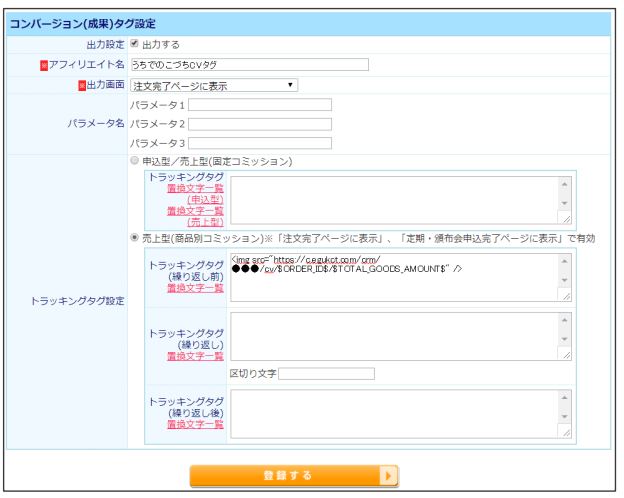624x498 pixels.
Task: Click the パラメータ３ input field
Action: click(x=260, y=143)
